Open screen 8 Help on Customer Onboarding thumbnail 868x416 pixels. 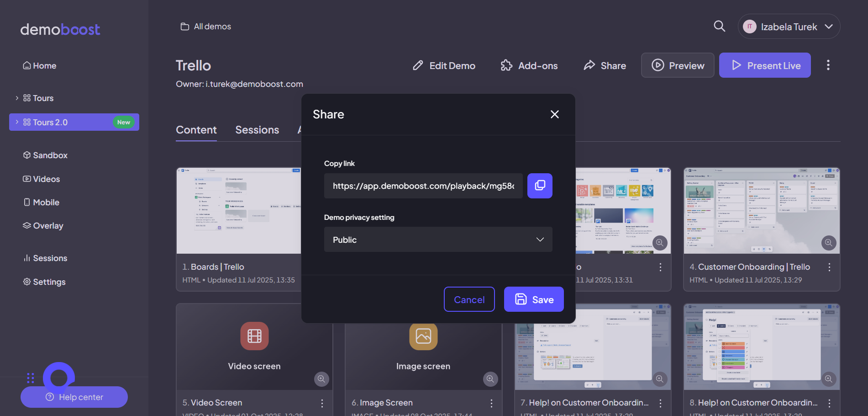762,347
